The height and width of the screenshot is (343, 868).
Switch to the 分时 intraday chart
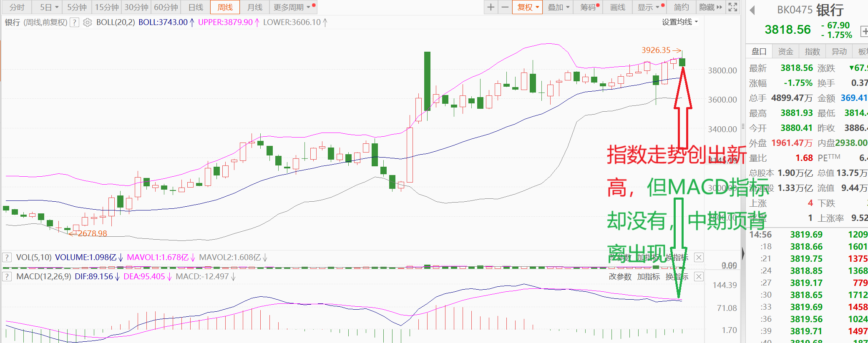click(x=17, y=7)
